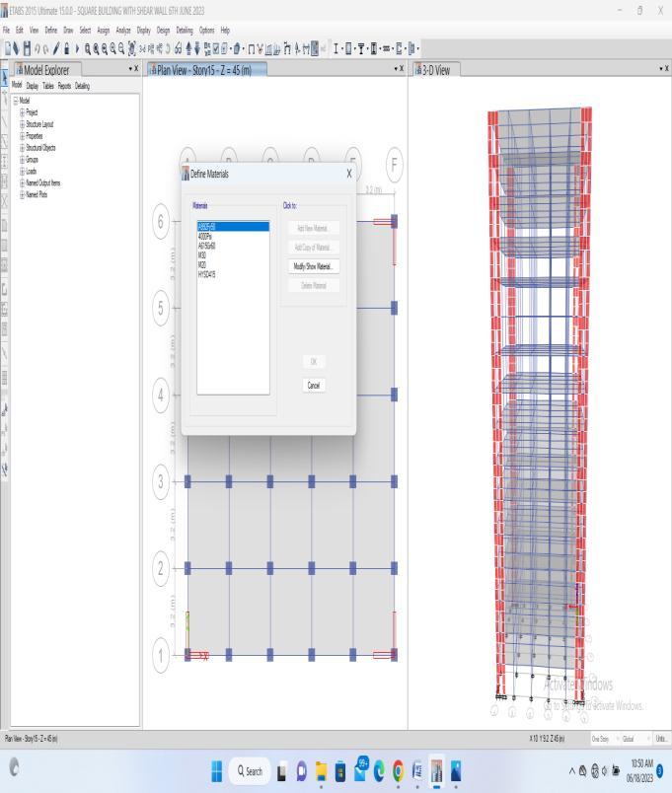The image size is (672, 793).
Task: Open the File menu
Action: (6, 31)
